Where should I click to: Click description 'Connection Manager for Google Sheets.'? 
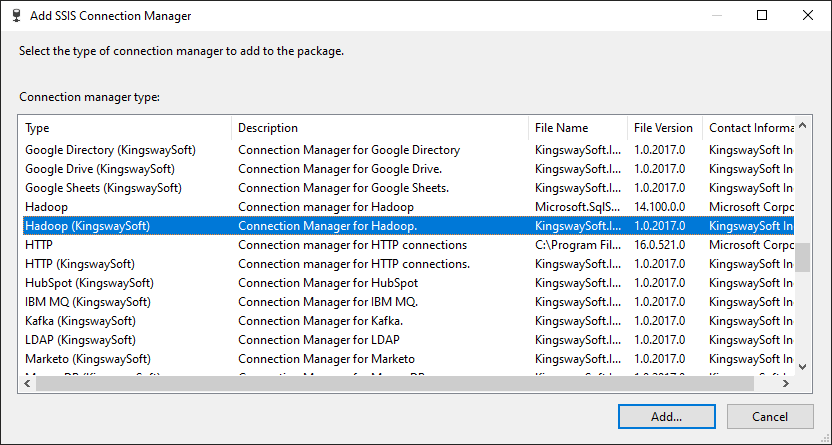tap(343, 188)
